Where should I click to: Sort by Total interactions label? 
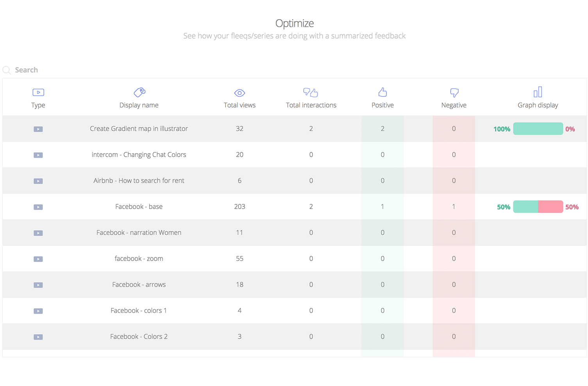pos(311,105)
